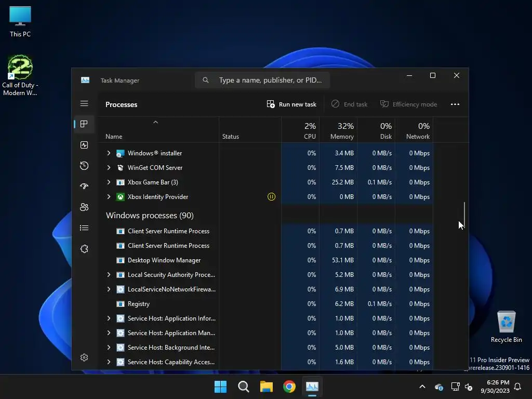Open Task Manager Settings gear icon
The width and height of the screenshot is (532, 399).
(84, 357)
